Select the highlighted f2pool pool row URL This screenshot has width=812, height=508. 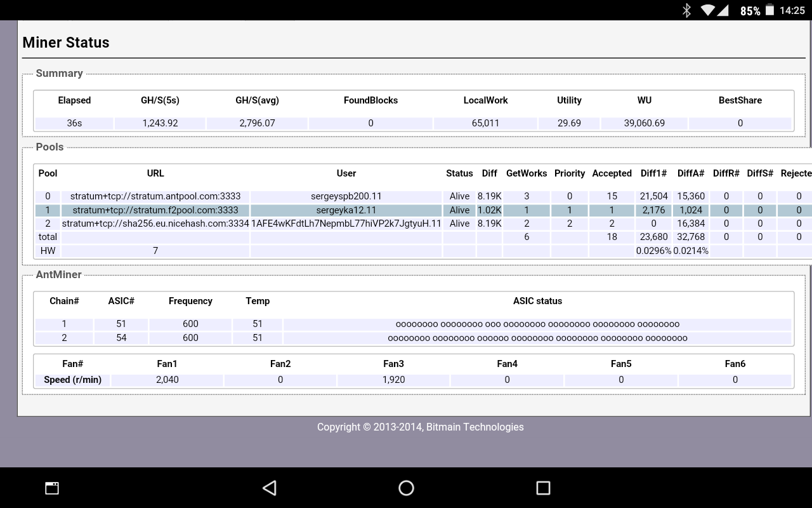tap(155, 210)
